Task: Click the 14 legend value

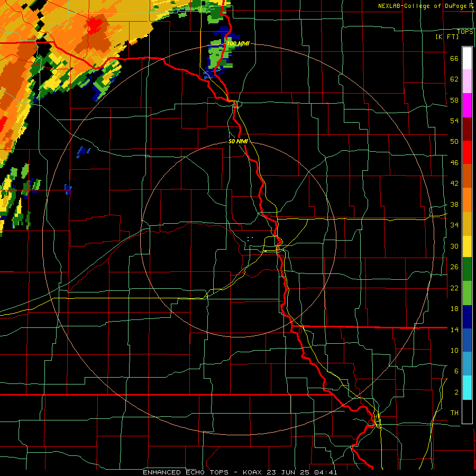Action: 454,329
